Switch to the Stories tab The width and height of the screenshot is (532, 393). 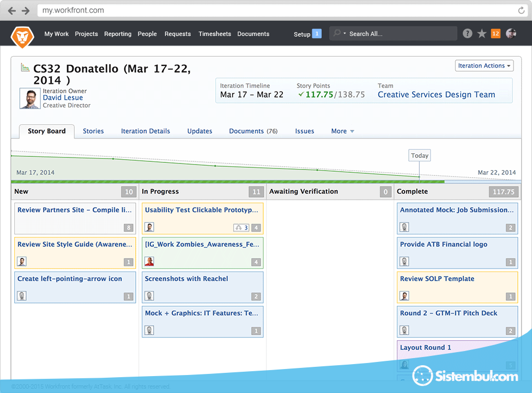(x=93, y=131)
